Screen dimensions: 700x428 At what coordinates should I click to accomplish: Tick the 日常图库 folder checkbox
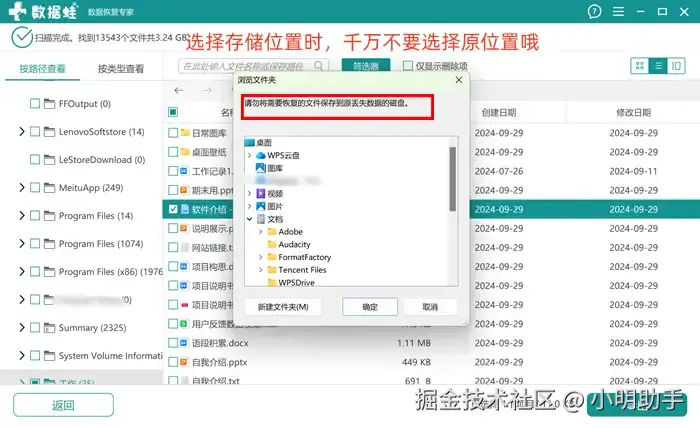173,133
